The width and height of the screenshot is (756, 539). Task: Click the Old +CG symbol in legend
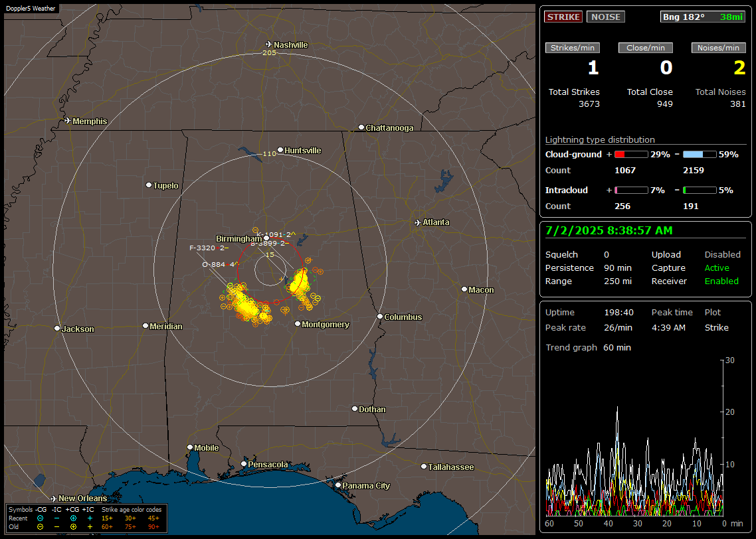pos(73,527)
